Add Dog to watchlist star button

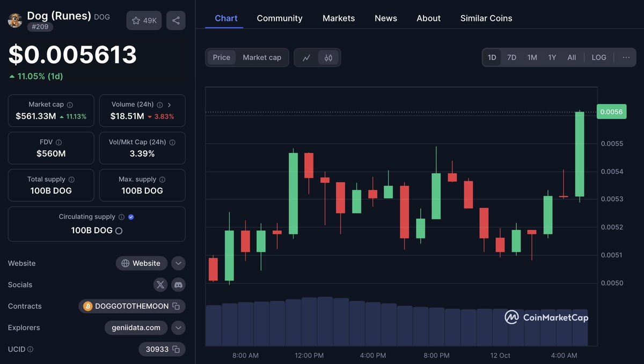[x=144, y=20]
